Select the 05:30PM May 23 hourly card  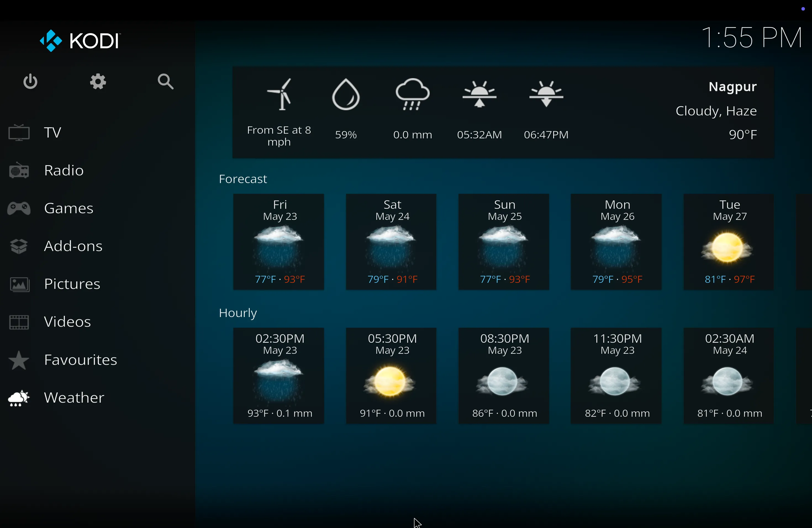pyautogui.click(x=391, y=376)
